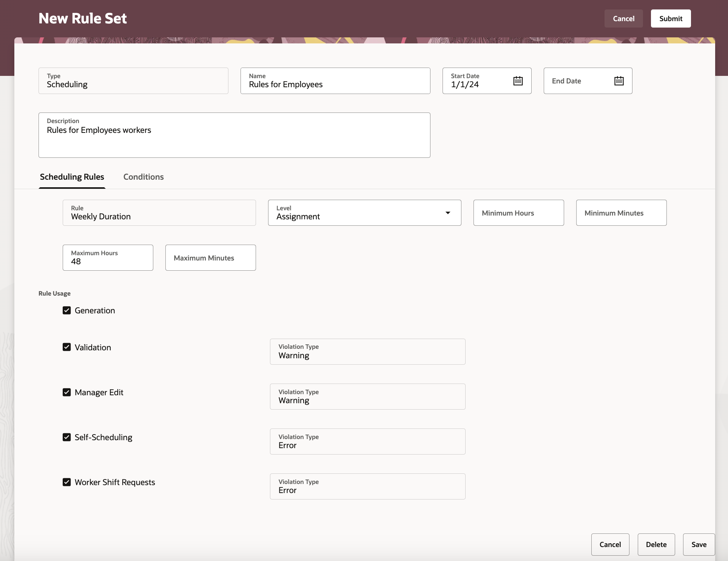Switch to the Conditions tab
The image size is (728, 561).
coord(143,177)
